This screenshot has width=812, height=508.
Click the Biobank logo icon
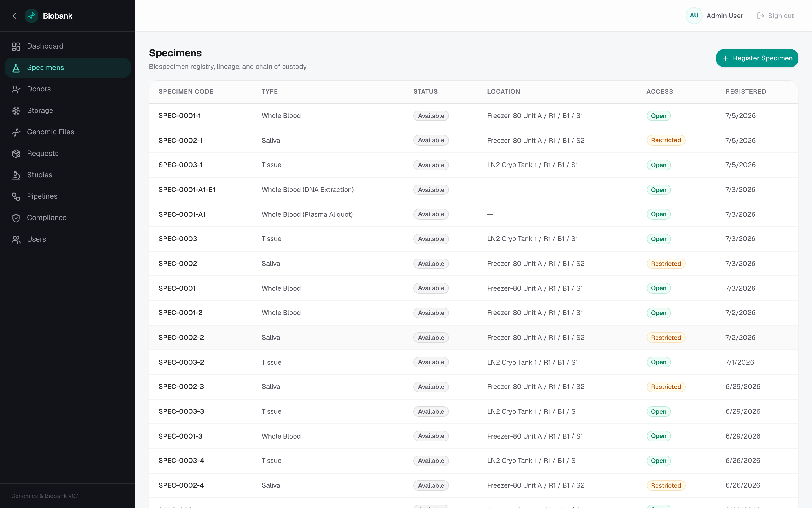32,16
